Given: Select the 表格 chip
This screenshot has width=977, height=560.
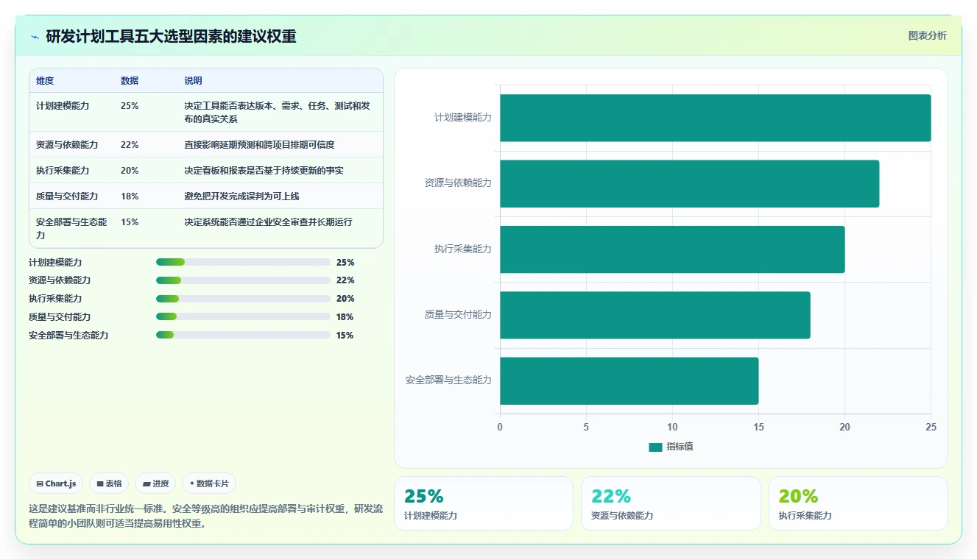Looking at the screenshot, I should coord(109,483).
